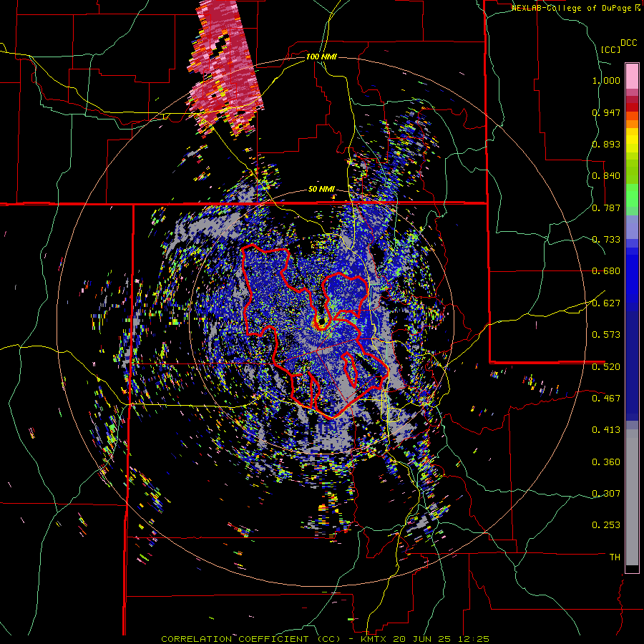Click the 1.000 scale value
The image size is (644, 644).
(606, 80)
